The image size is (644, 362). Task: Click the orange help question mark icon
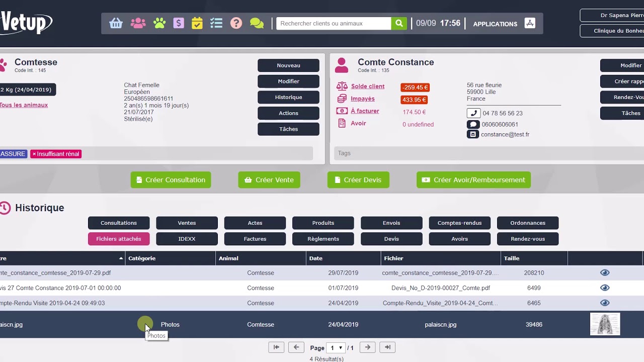click(x=236, y=24)
